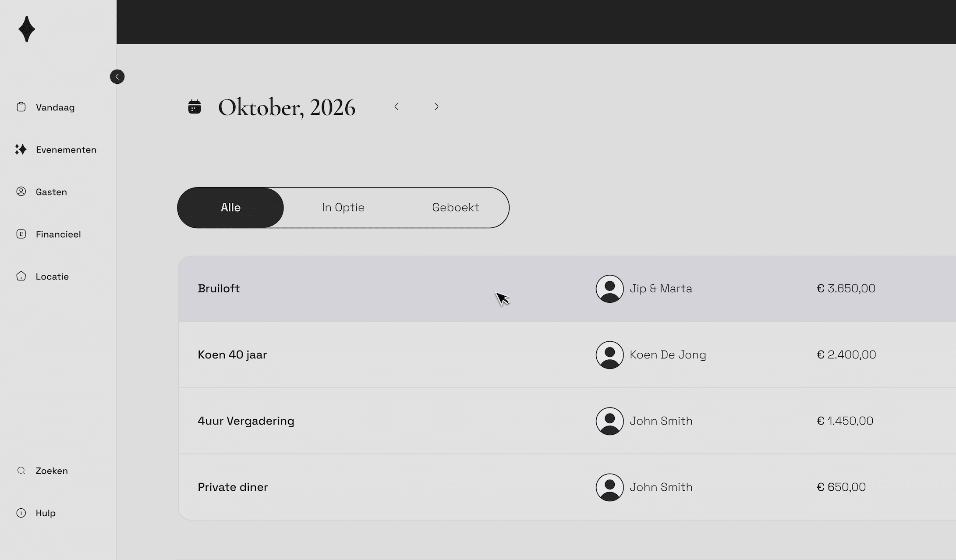
Task: Go to previous month arrow
Action: 397,106
